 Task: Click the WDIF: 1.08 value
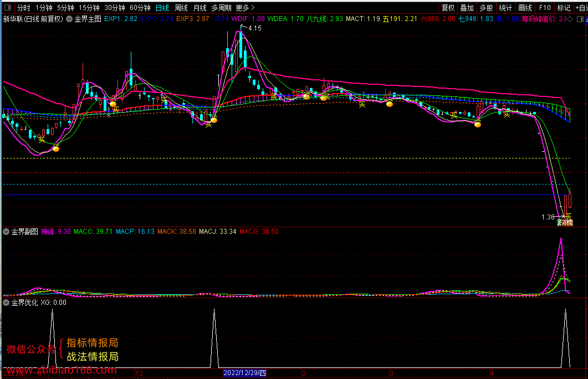[248, 19]
